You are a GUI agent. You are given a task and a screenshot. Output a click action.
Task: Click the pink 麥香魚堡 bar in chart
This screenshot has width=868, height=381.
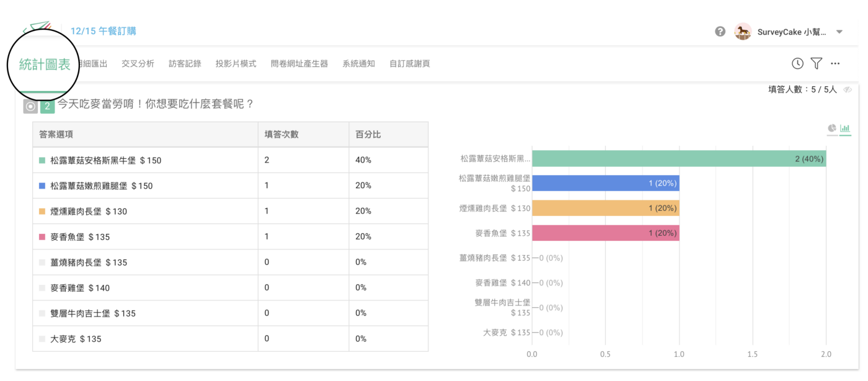[605, 233]
